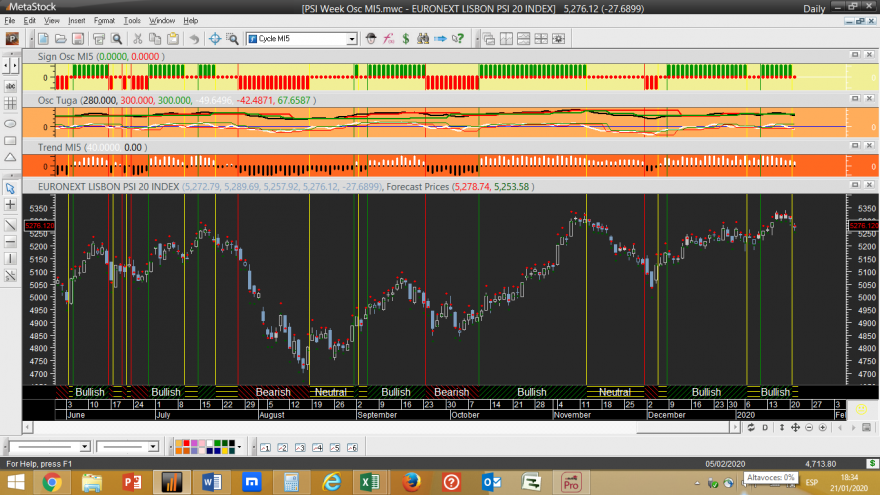Open Print Preview magnifier icon
880x495 pixels.
[117, 39]
